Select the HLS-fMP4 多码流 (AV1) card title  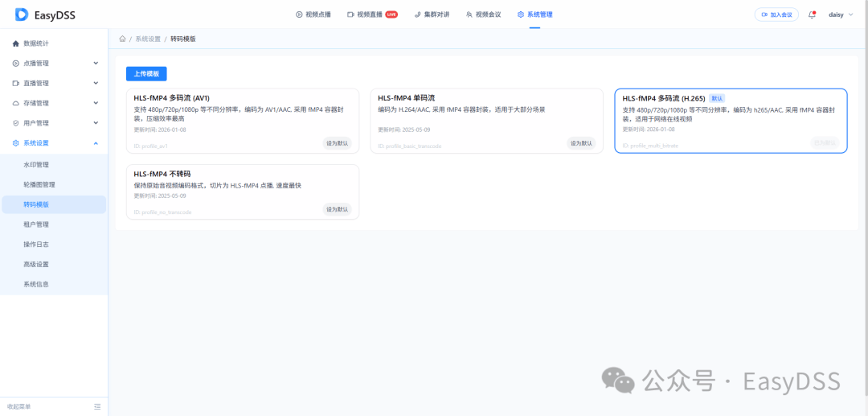point(172,98)
